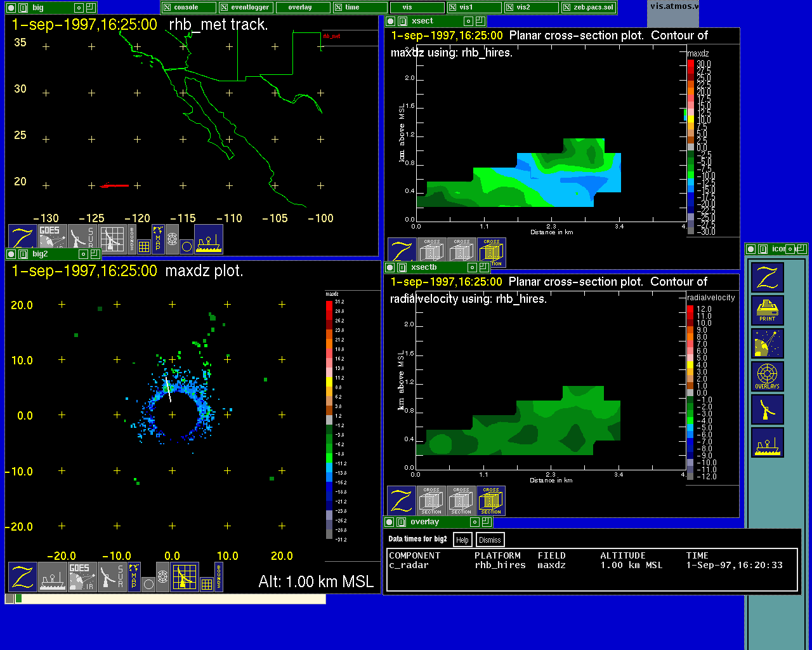Screen dimensions: 812x650
Task: Toggle BOUNDS in the rhb_met track window toolbar
Action: coord(132,237)
